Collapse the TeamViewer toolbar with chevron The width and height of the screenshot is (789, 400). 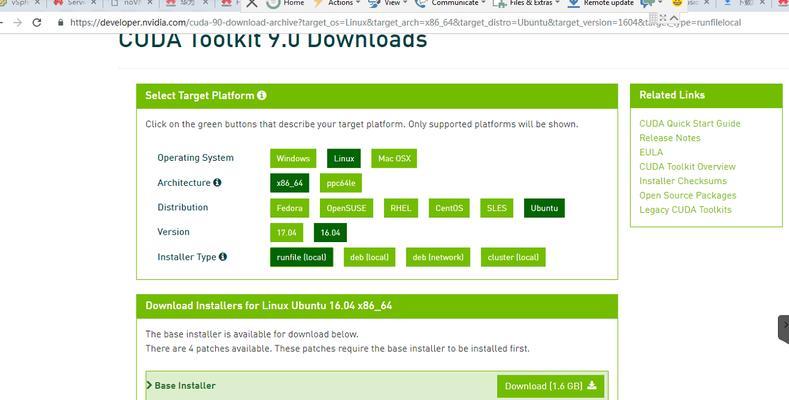(x=674, y=18)
